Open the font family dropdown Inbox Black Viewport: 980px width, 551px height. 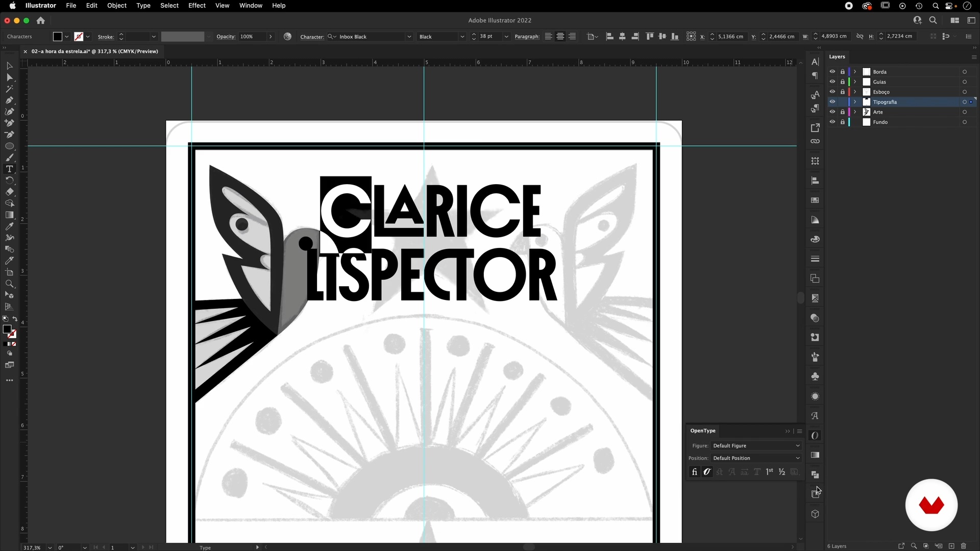tap(409, 37)
